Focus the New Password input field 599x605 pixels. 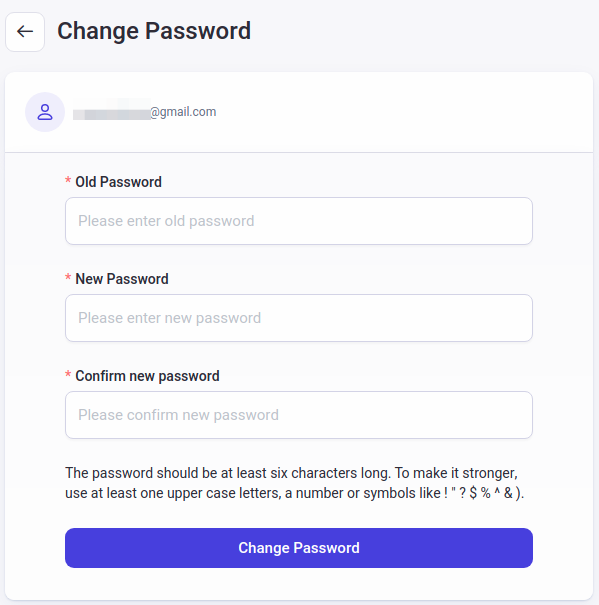tap(299, 318)
